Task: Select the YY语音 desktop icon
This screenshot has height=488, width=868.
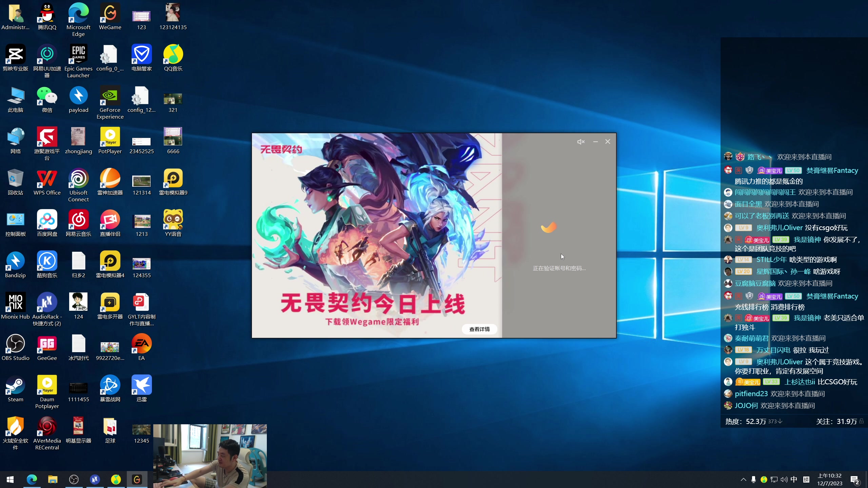Action: (173, 223)
